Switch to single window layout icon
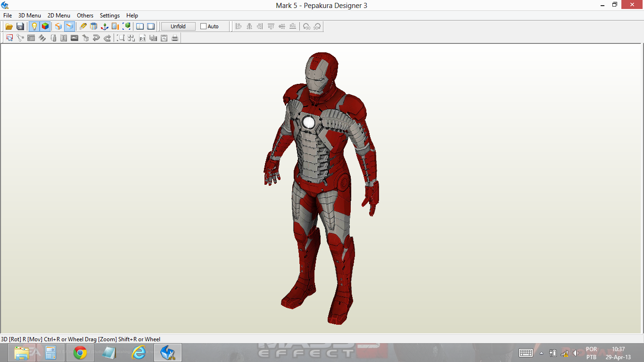The image size is (644, 362). pyautogui.click(x=151, y=26)
